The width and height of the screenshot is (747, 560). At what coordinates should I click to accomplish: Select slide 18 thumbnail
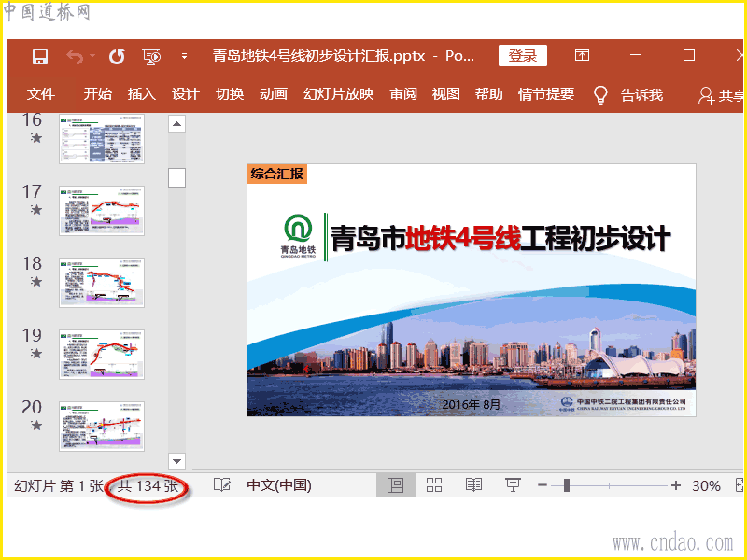click(x=102, y=283)
